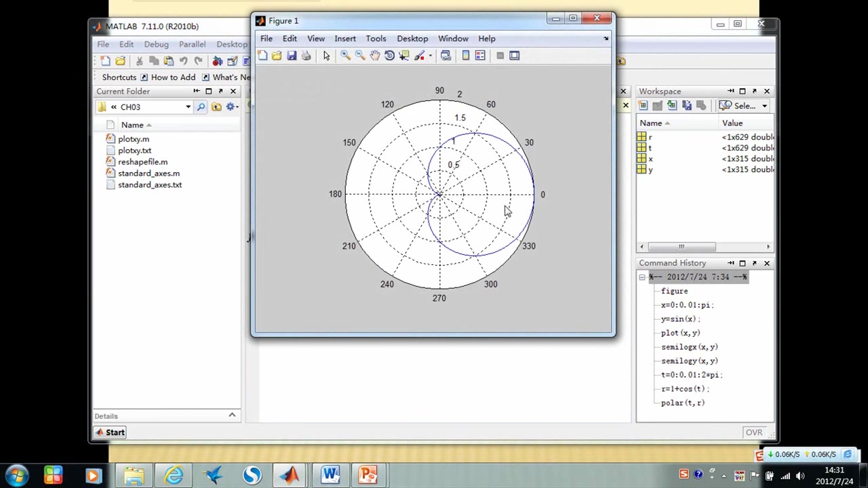This screenshot has height=488, width=868.
Task: Open the Tools menu in Figure 1
Action: click(x=376, y=39)
